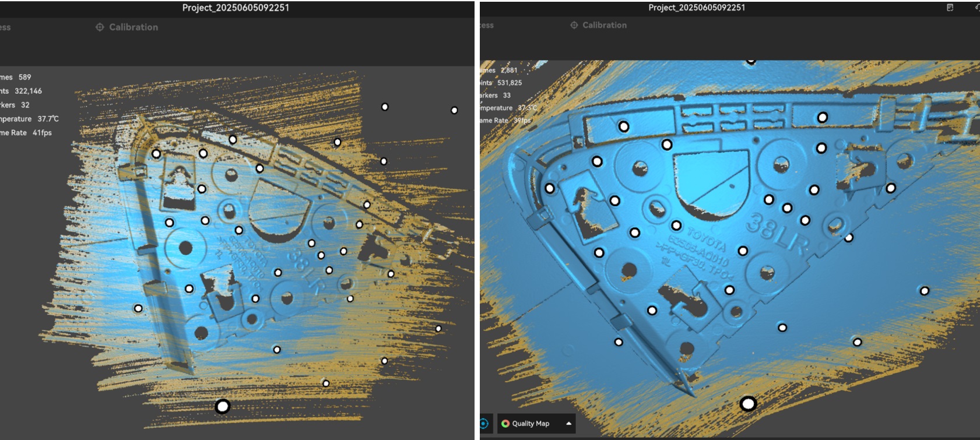Viewport: 980px width, 440px height.
Task: Select the project title in left window
Action: (236, 8)
